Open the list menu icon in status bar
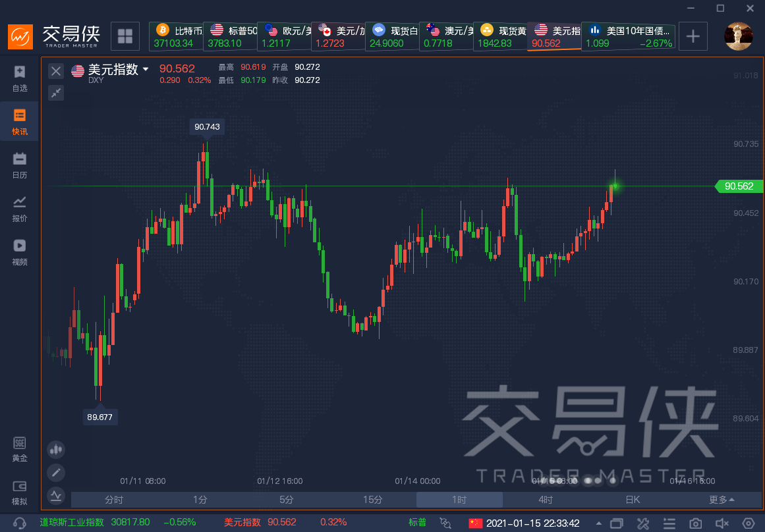The height and width of the screenshot is (532, 765). coord(669,523)
